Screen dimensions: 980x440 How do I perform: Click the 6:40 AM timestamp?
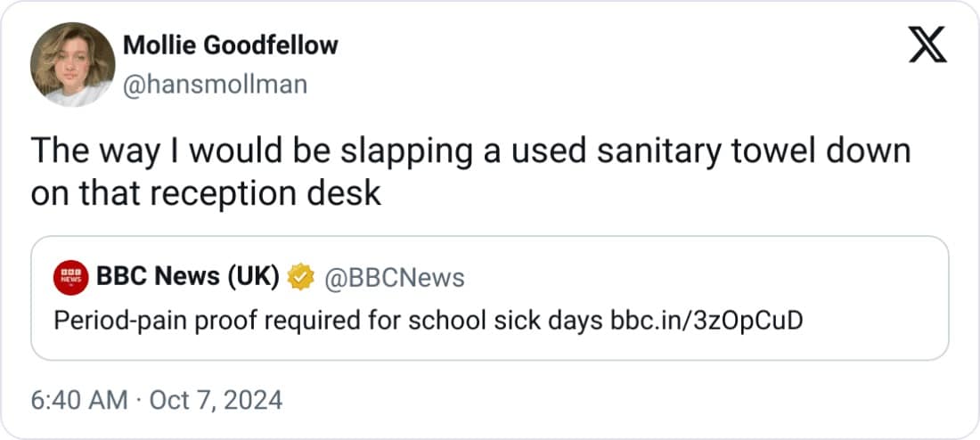click(78, 400)
